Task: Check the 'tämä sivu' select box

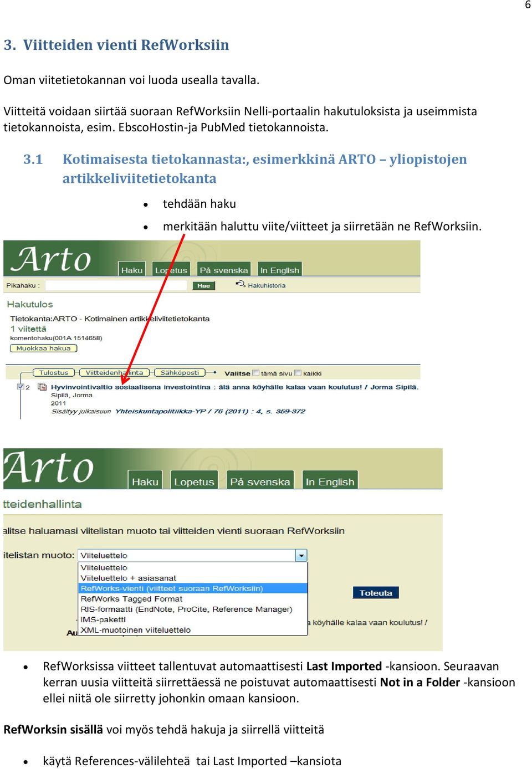Action: click(x=255, y=373)
